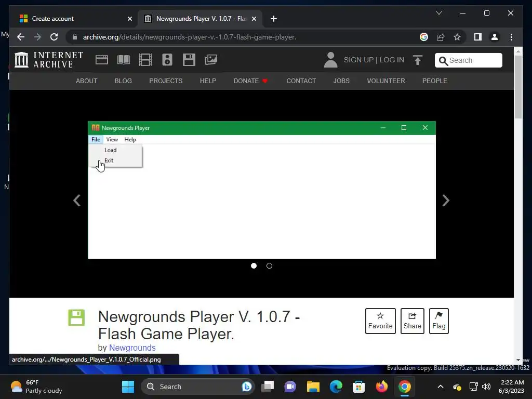This screenshot has height=399, width=532.
Task: Select the first carousel dot
Action: click(x=254, y=265)
